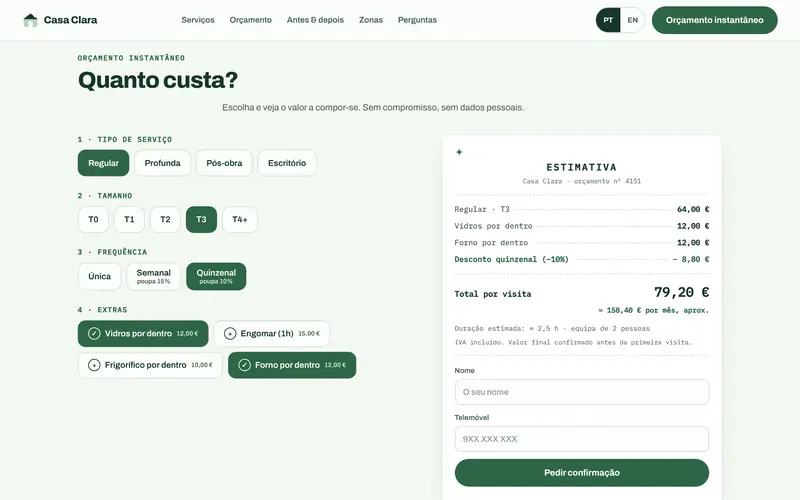Open Antes & depois section
The width and height of the screenshot is (800, 500).
coord(315,20)
